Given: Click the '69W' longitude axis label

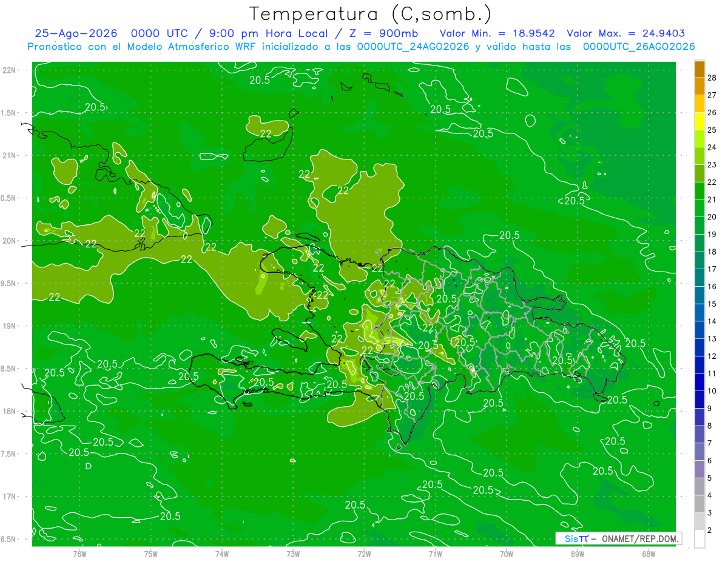Looking at the screenshot, I should pyautogui.click(x=578, y=554).
